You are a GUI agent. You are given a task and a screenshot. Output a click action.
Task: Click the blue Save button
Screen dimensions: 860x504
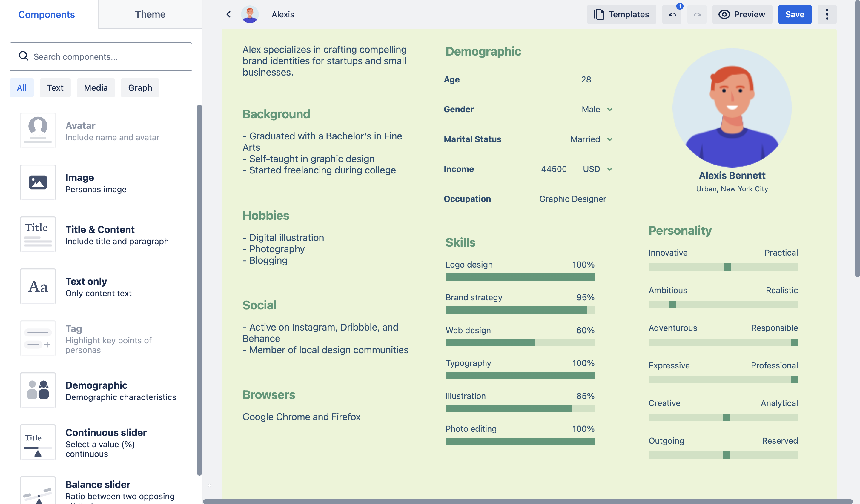click(795, 14)
